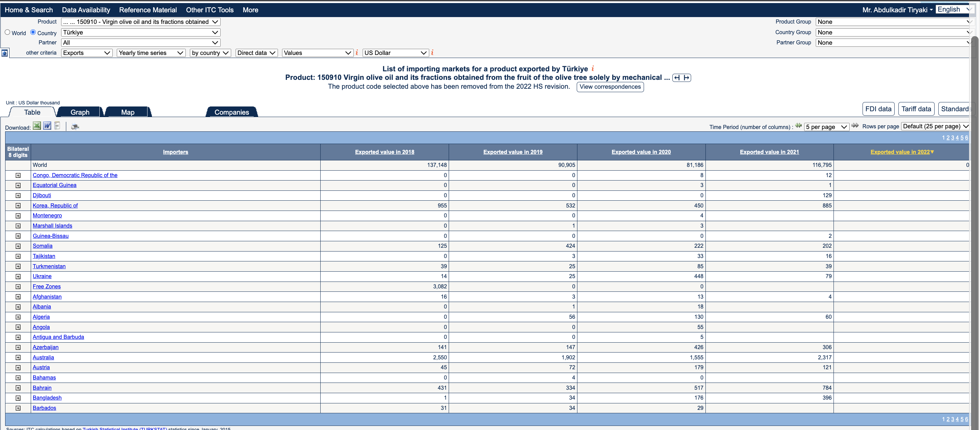Viewport: 980px width, 430px height.
Task: Expand bilateral digits for Equatorial Guinea
Action: coord(18,186)
